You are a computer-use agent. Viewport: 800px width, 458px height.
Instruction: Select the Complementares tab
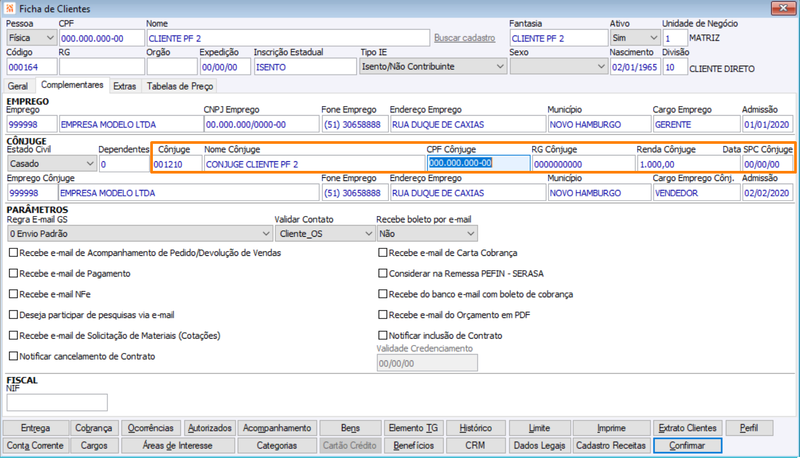72,85
